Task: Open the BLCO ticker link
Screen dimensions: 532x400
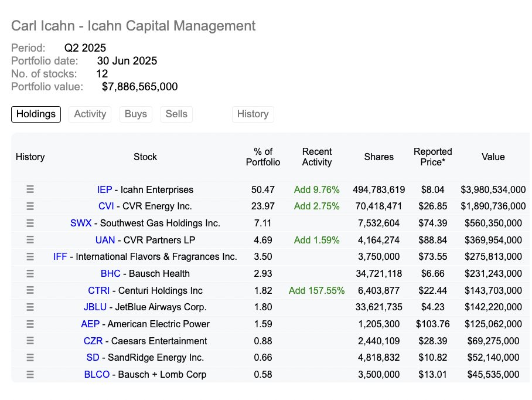Action: click(97, 375)
